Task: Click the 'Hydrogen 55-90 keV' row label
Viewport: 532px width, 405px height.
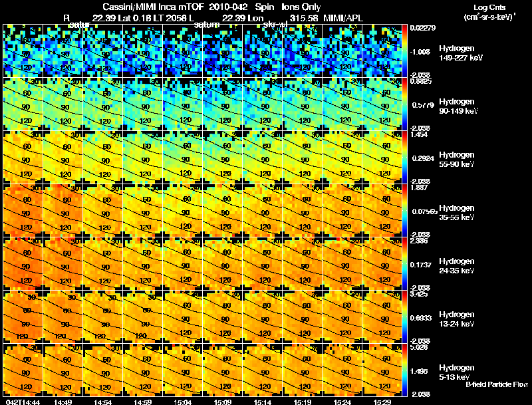Action: pyautogui.click(x=457, y=160)
